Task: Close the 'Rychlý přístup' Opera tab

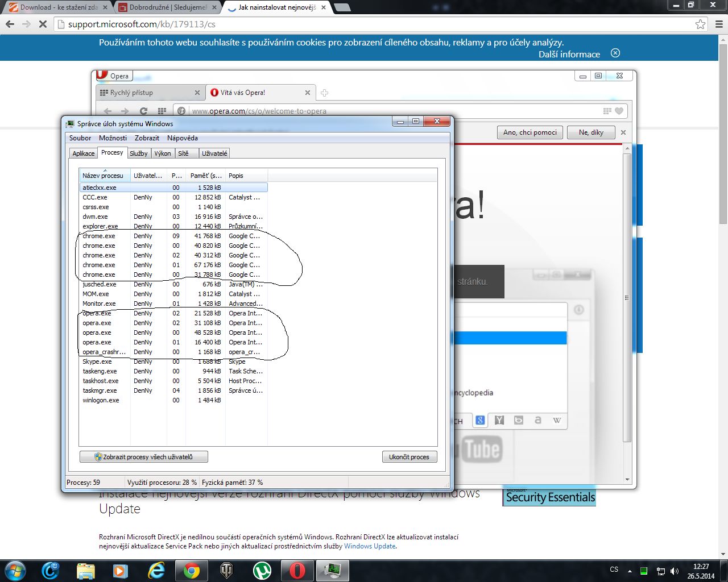Action: (x=197, y=93)
